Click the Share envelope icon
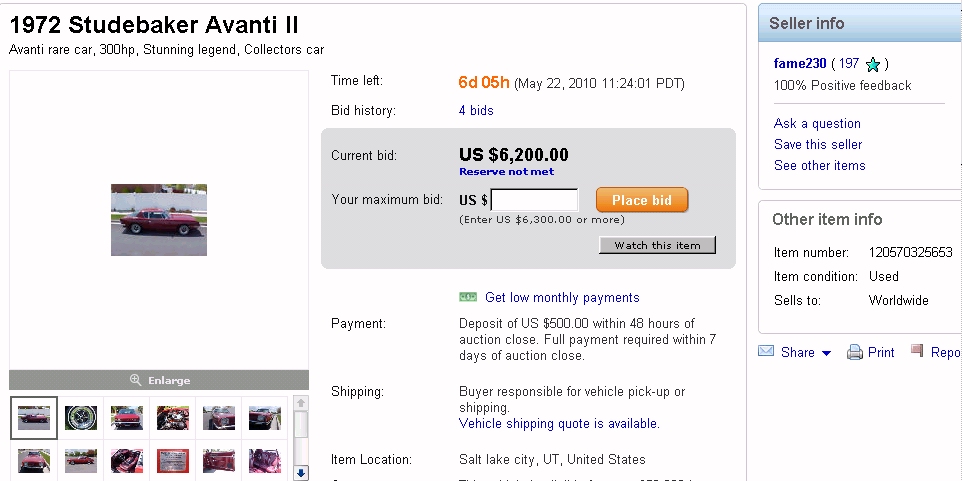 tap(766, 352)
